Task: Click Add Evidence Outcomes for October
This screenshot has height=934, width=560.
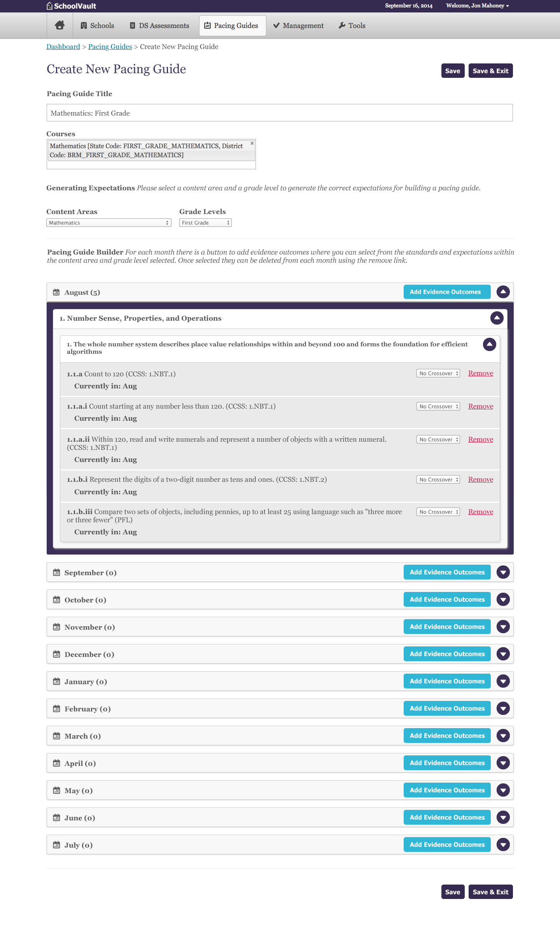Action: click(x=447, y=600)
